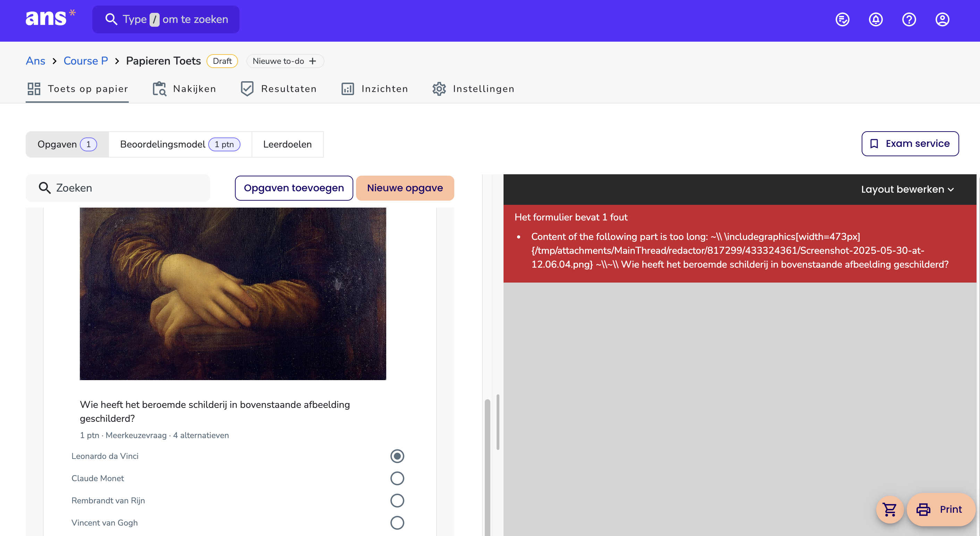Click the Exam service button
This screenshot has width=980, height=536.
[910, 143]
